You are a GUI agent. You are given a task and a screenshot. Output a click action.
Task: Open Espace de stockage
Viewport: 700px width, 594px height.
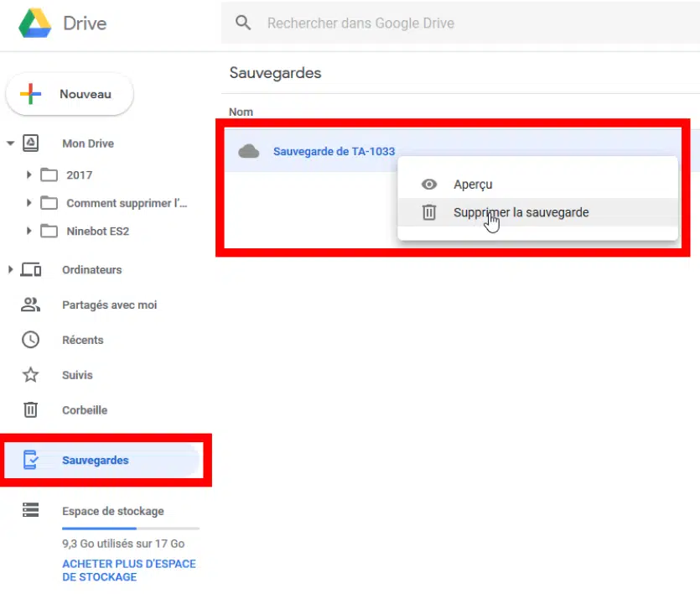113,511
